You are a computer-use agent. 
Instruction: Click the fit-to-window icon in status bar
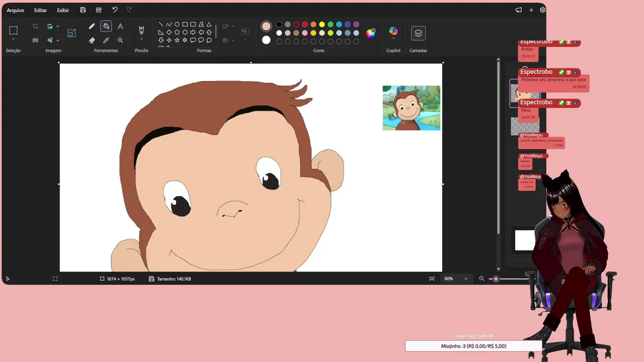432,279
